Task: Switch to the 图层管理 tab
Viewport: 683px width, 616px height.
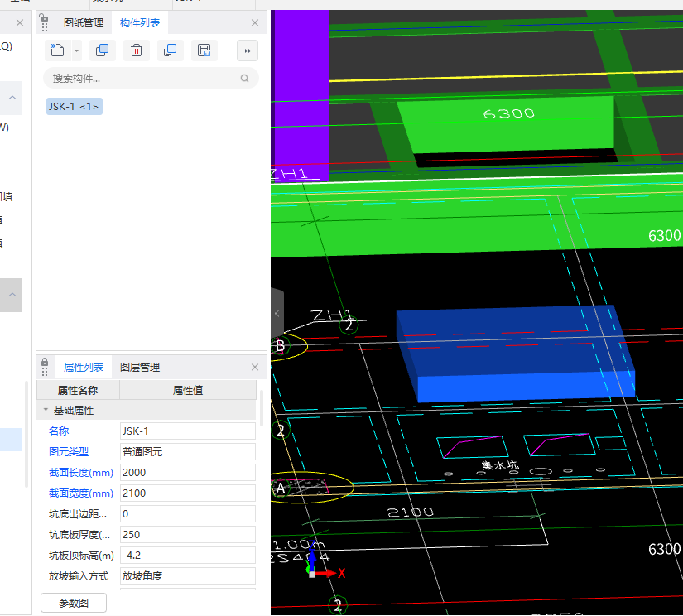Action: point(140,368)
